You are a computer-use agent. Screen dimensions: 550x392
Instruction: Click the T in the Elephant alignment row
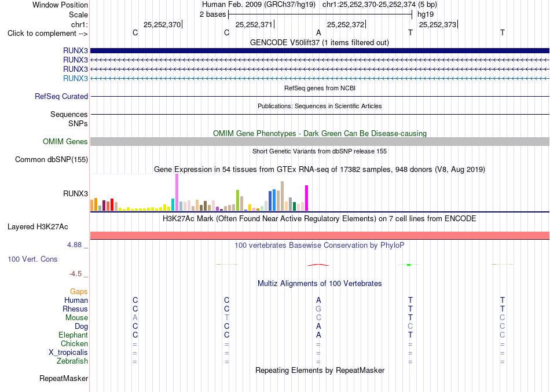pos(410,335)
